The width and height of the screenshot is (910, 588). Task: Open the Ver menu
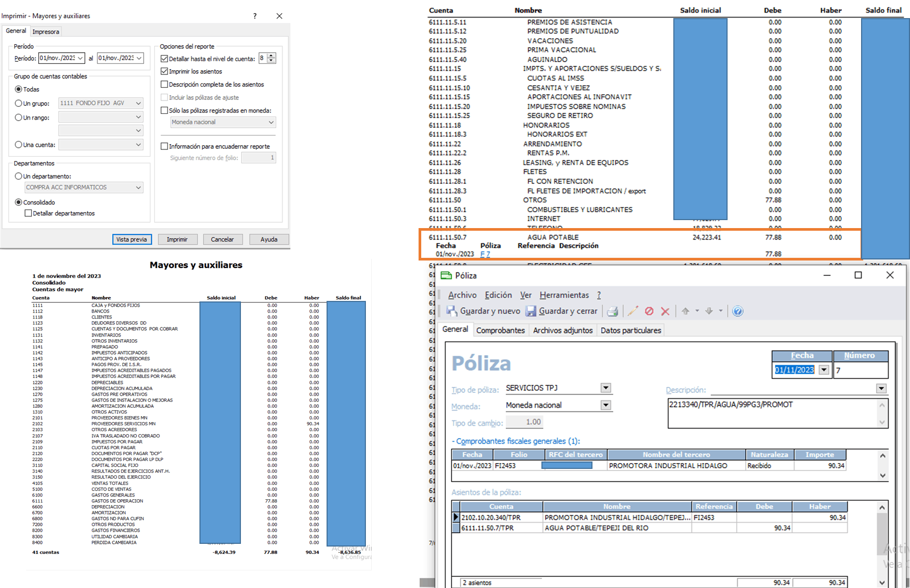tap(526, 295)
